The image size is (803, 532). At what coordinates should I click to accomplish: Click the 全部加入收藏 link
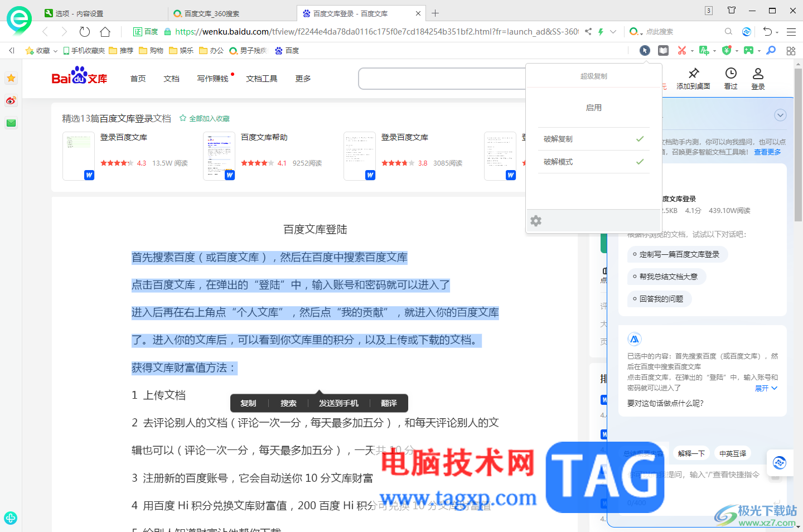205,118
